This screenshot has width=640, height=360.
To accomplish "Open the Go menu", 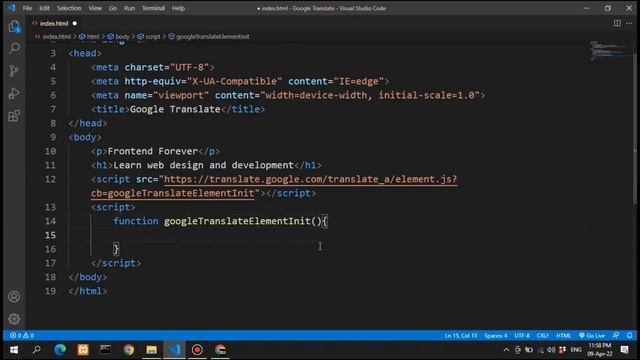I will [113, 8].
